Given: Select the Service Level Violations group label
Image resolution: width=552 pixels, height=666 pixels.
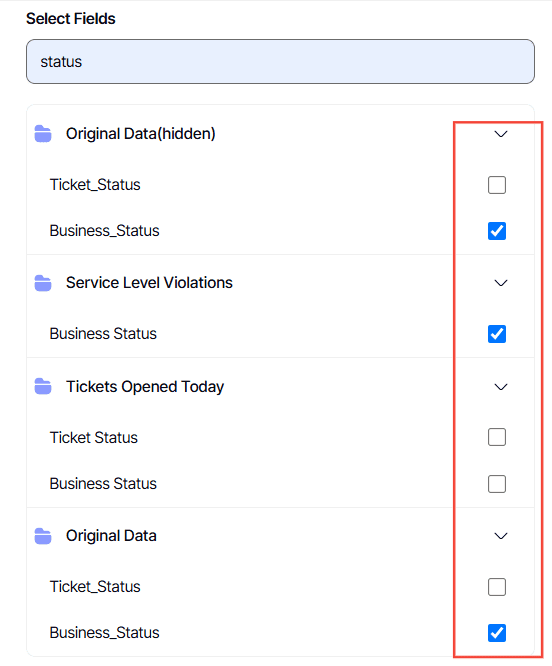Looking at the screenshot, I should (x=149, y=283).
